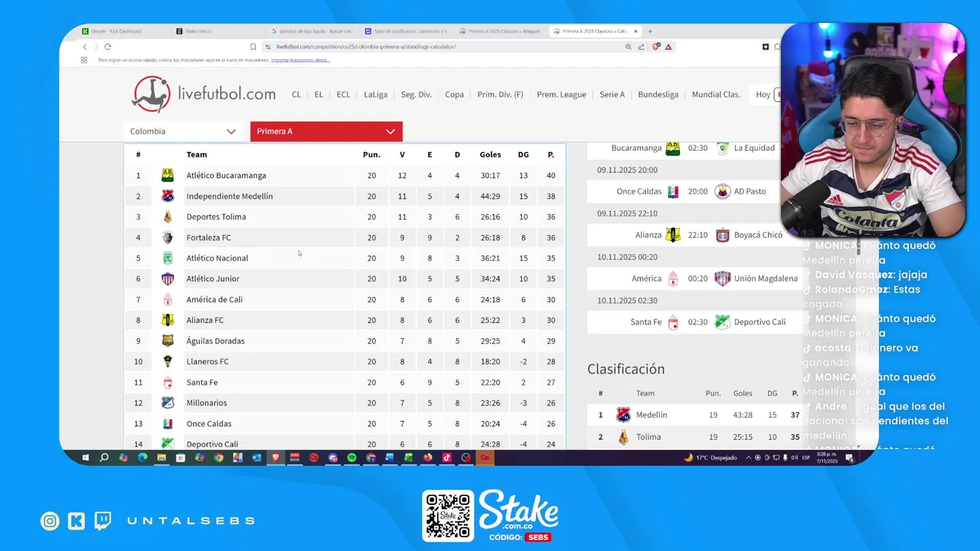Click the weather 17°C Despejado widget
This screenshot has height=551, width=980.
coord(711,458)
